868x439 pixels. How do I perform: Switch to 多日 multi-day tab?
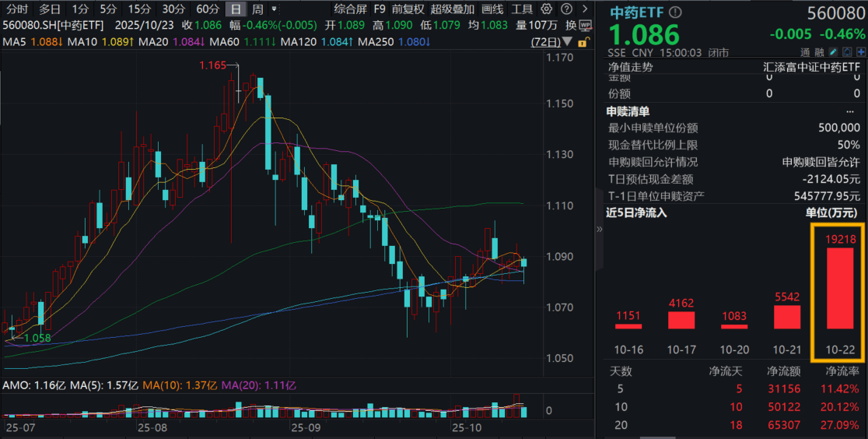[x=50, y=9]
